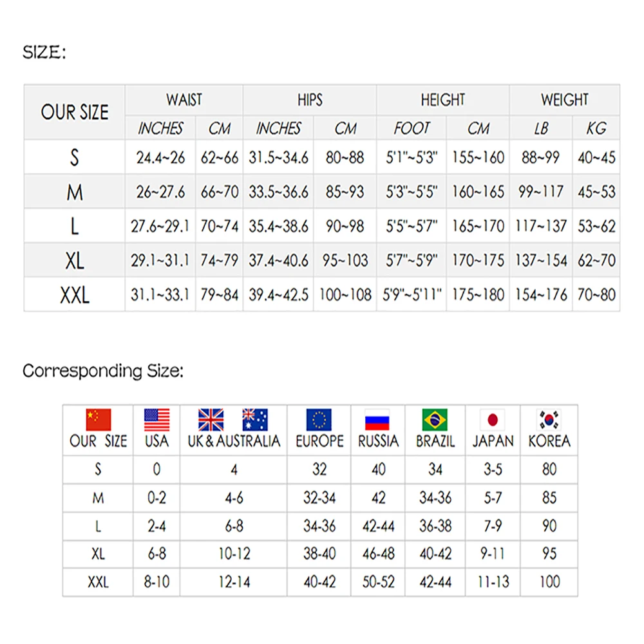The height and width of the screenshot is (644, 644).
Task: Click the Brazil flag icon
Action: click(435, 420)
